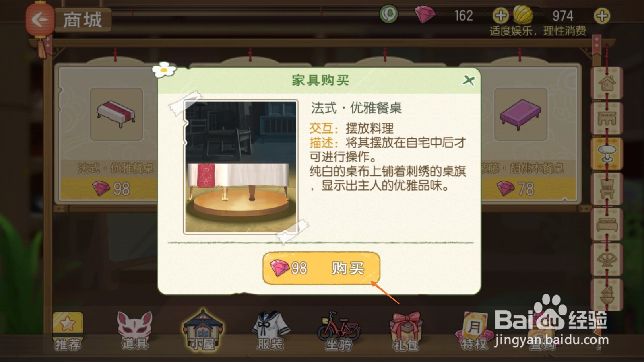Go back using the red lantern arrow
Image resolution: width=644 pixels, height=362 pixels.
(39, 19)
